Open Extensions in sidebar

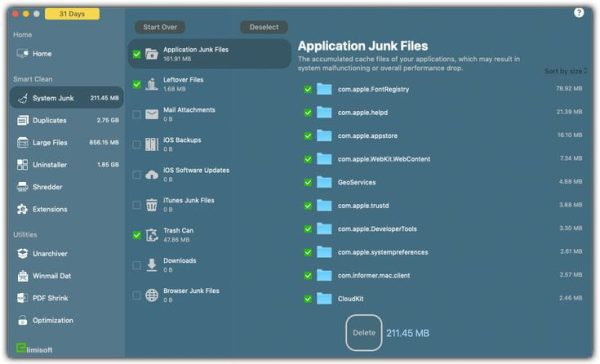tap(67, 209)
